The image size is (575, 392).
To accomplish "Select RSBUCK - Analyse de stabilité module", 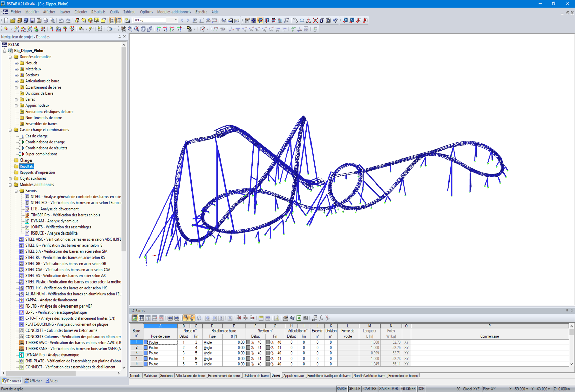I will 54,233.
